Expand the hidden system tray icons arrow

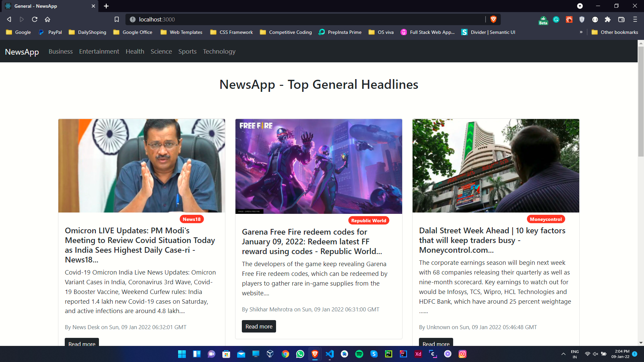point(563,354)
